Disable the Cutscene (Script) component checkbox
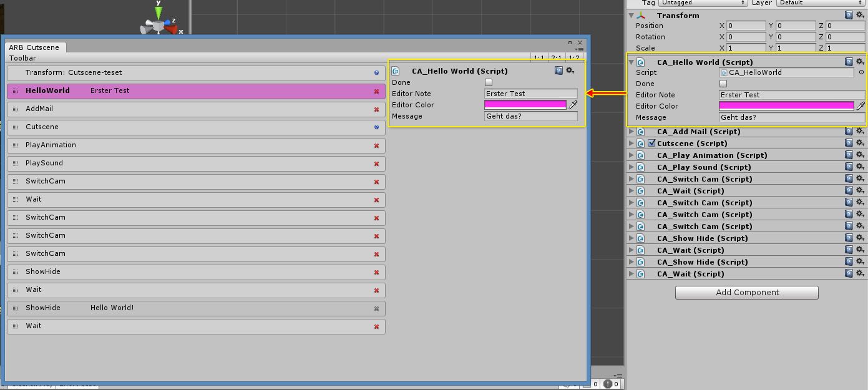 pos(651,143)
